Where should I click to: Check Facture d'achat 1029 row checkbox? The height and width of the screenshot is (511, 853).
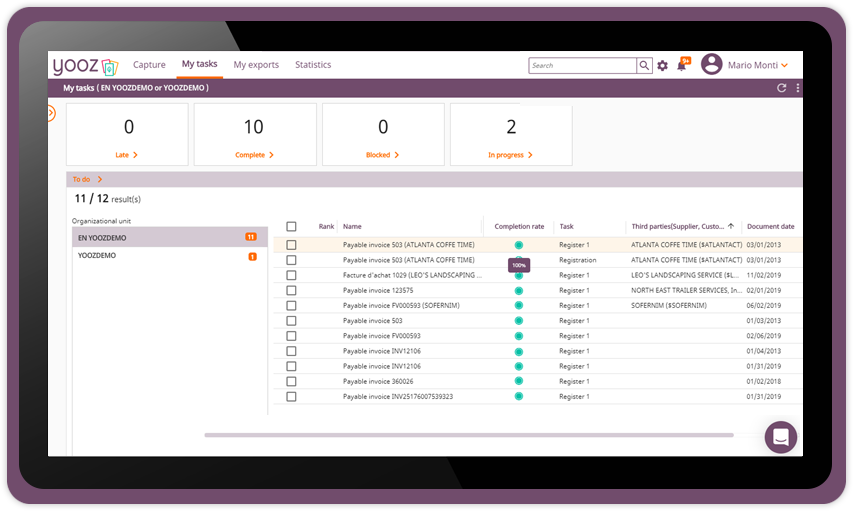[291, 275]
